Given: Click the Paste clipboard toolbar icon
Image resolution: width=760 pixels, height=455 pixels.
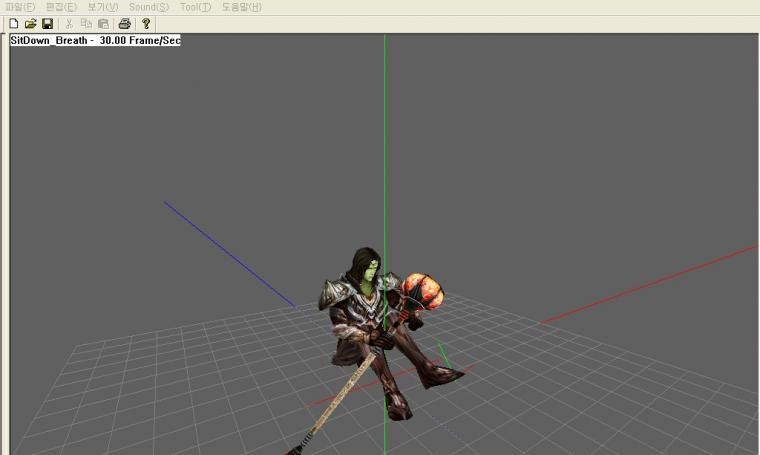Looking at the screenshot, I should pos(103,23).
